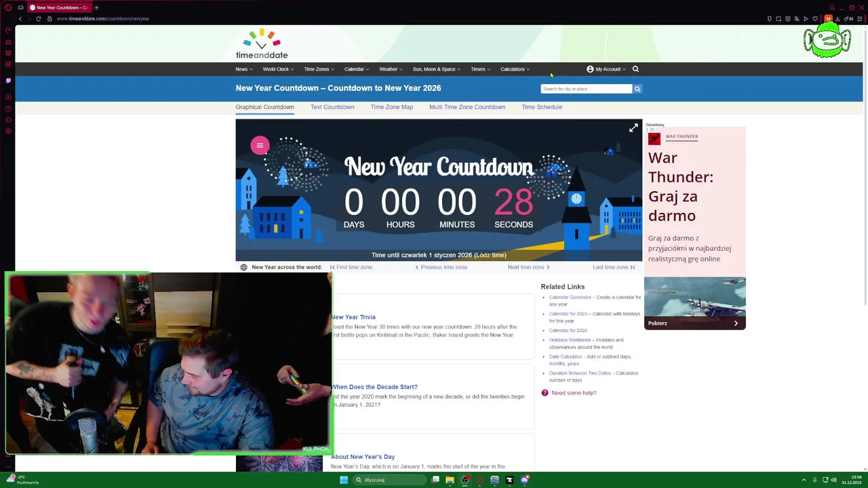Image resolution: width=868 pixels, height=488 pixels.
Task: Click the Wyszukaj taskbar search box
Action: pyautogui.click(x=389, y=480)
